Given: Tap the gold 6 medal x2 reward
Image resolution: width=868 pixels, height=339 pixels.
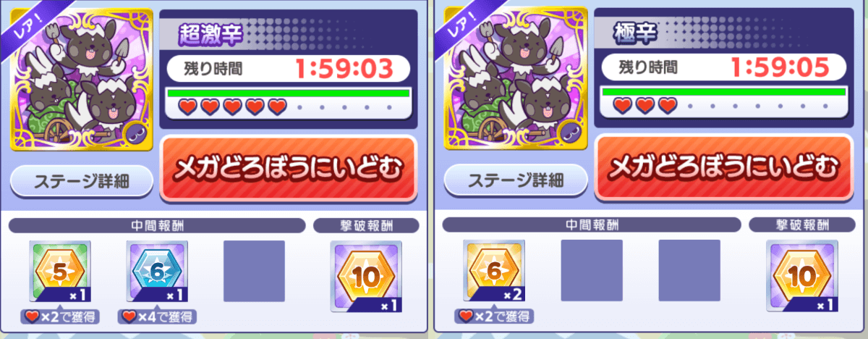Looking at the screenshot, I should 494,272.
